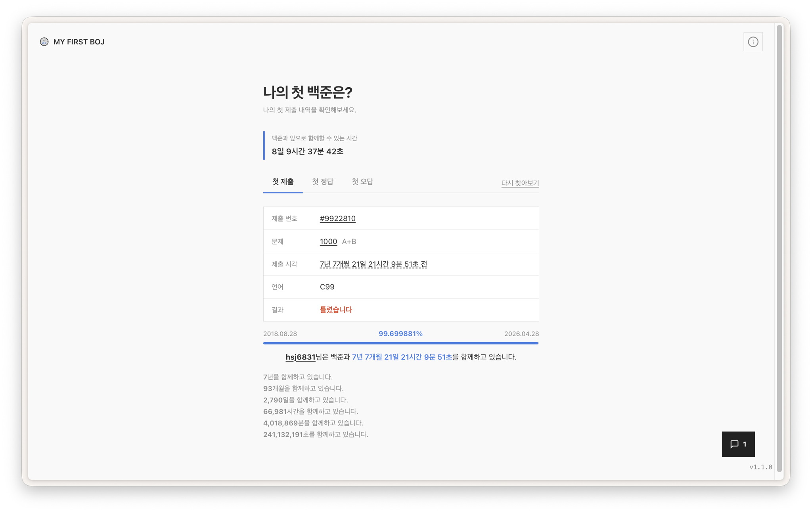Click the 2018.08.28 start date label
The width and height of the screenshot is (812, 513).
[x=280, y=334]
